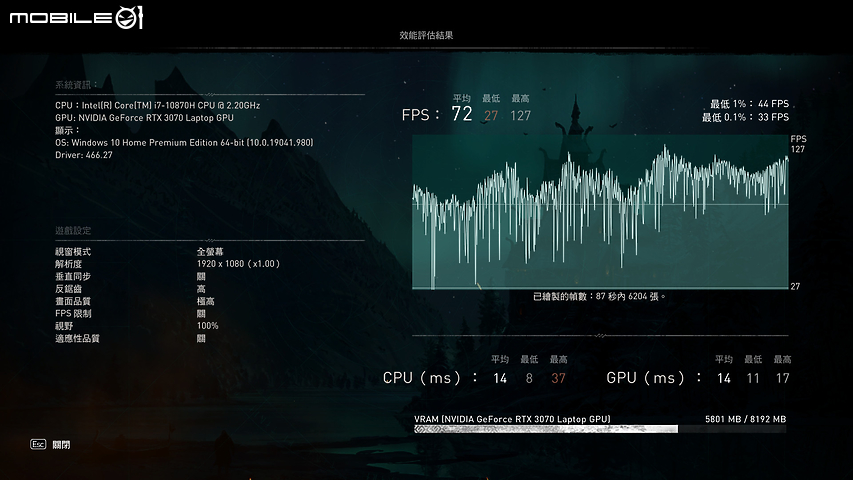Click the average FPS value 72
The height and width of the screenshot is (480, 853).
[x=462, y=114]
